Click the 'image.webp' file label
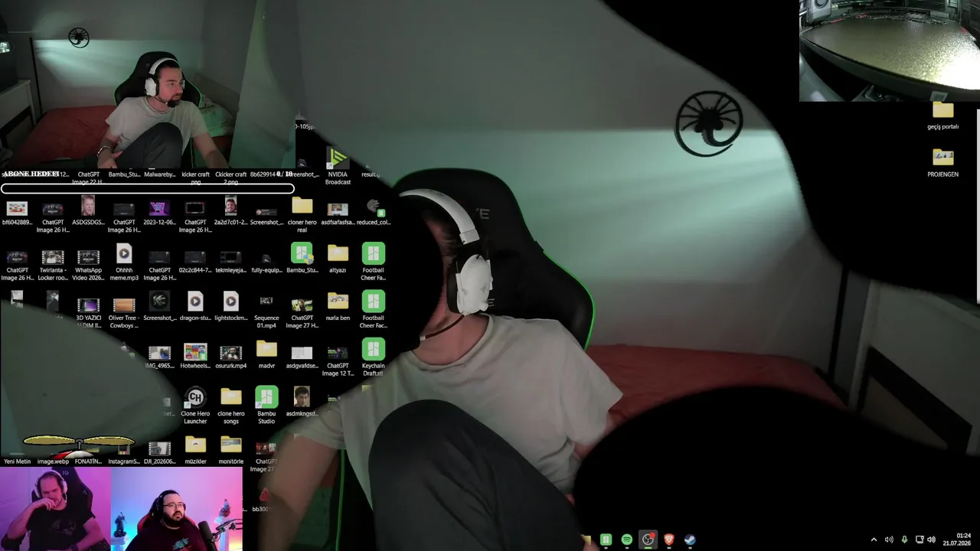This screenshot has width=980, height=551. click(53, 461)
